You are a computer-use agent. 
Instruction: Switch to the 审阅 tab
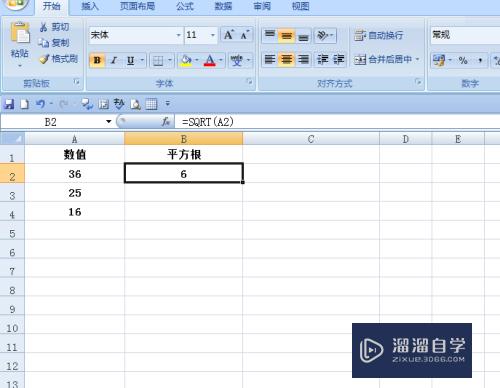(262, 6)
